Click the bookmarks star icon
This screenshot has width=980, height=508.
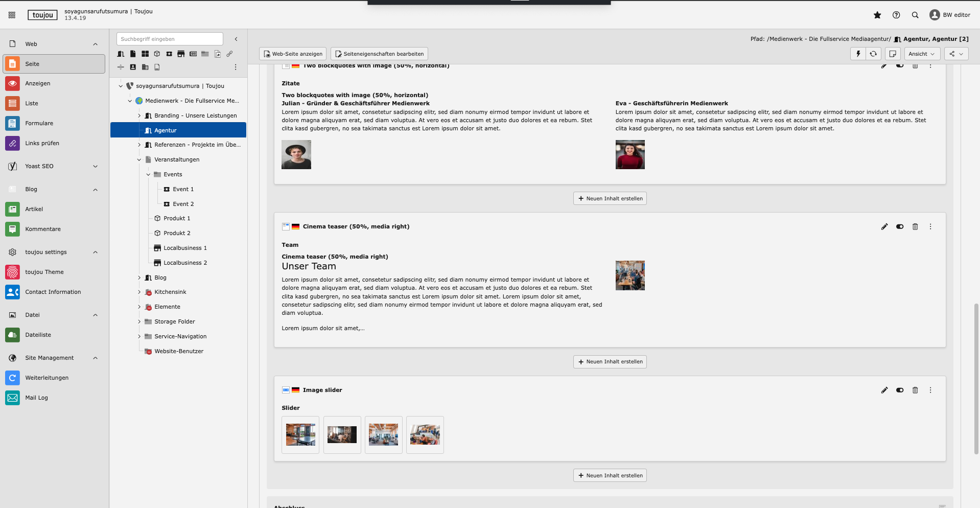click(x=877, y=15)
